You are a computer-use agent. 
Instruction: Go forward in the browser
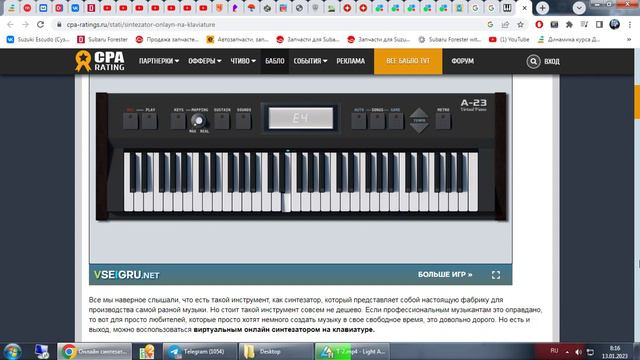pos(25,24)
